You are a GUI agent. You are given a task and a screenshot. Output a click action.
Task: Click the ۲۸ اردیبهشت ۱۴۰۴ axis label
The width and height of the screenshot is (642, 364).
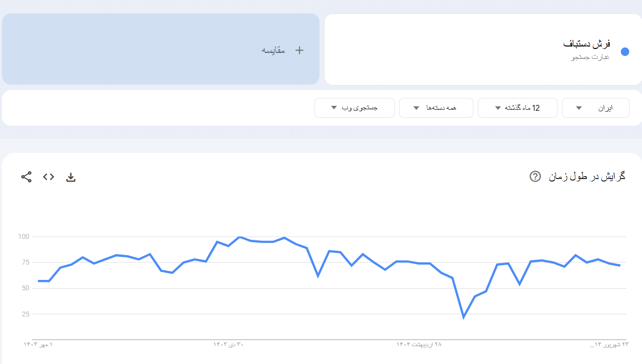tap(418, 344)
